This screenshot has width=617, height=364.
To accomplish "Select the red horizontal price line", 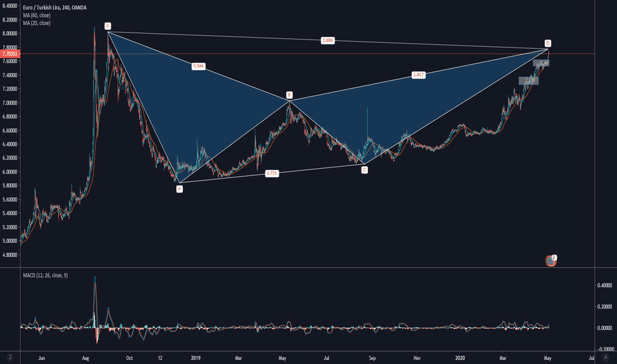I will [307, 54].
